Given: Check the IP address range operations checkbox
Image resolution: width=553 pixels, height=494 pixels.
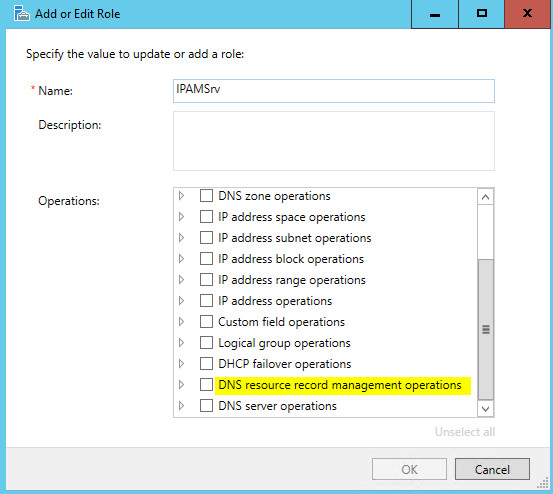Looking at the screenshot, I should click(x=206, y=280).
